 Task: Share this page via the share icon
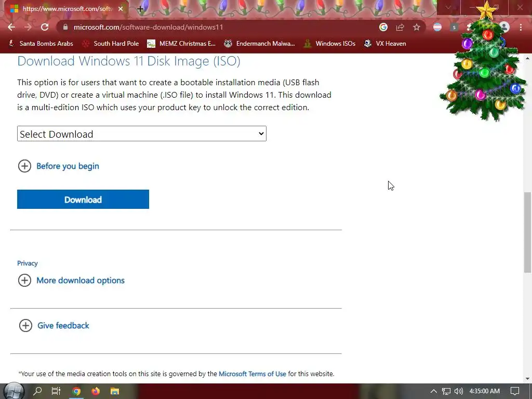pyautogui.click(x=400, y=27)
